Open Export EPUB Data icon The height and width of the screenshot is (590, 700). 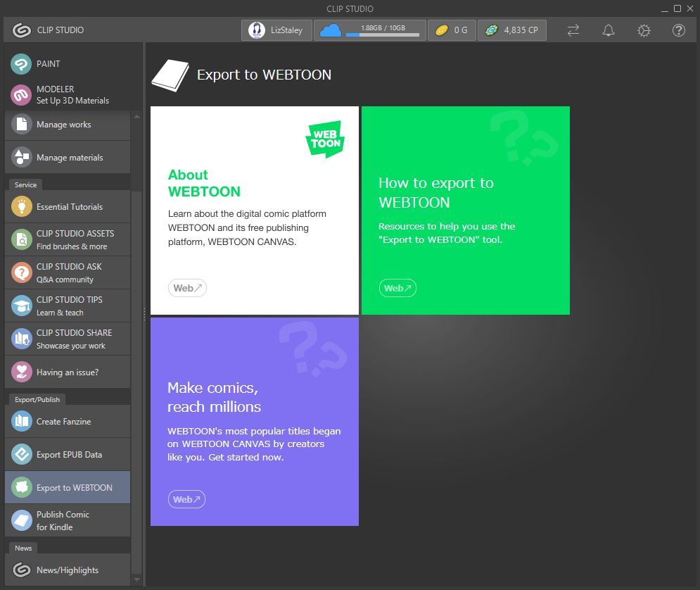click(21, 454)
